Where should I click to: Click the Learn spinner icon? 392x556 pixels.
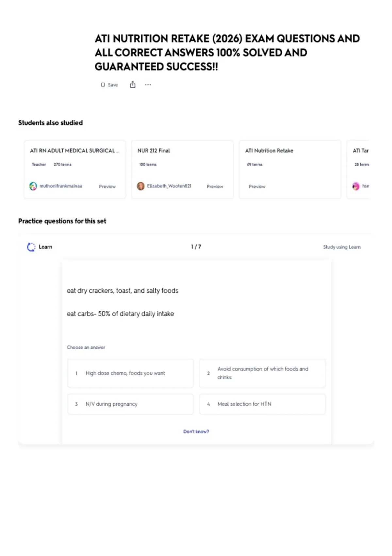coord(31,247)
